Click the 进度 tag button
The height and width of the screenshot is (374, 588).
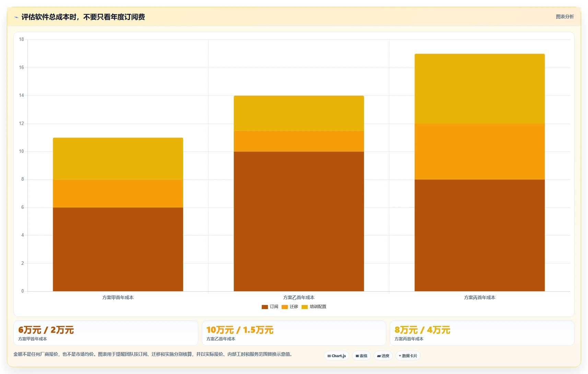[383, 356]
